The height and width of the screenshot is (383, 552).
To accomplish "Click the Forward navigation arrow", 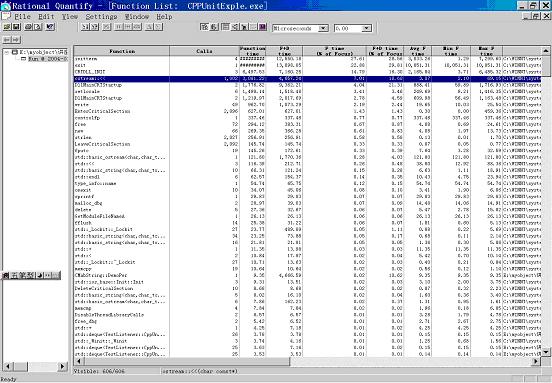I will [16, 40].
